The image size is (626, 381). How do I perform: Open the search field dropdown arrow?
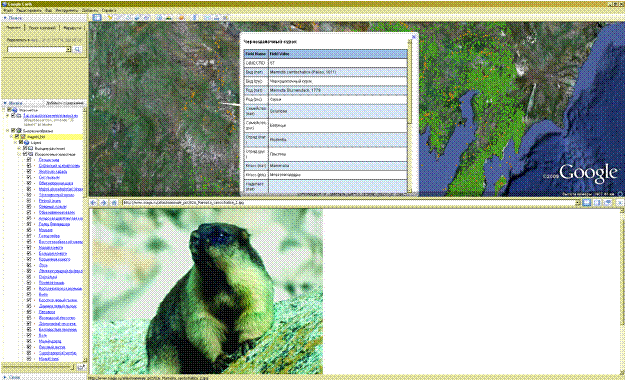click(68, 50)
